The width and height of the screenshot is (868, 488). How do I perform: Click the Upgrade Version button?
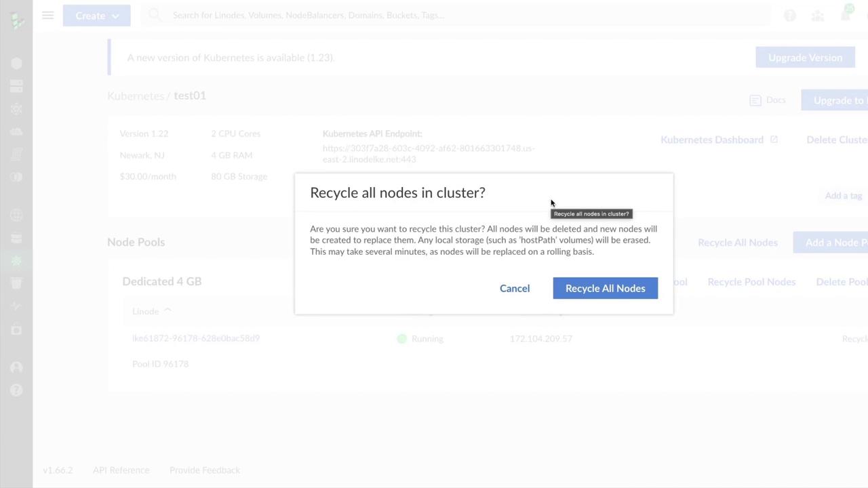(x=805, y=58)
